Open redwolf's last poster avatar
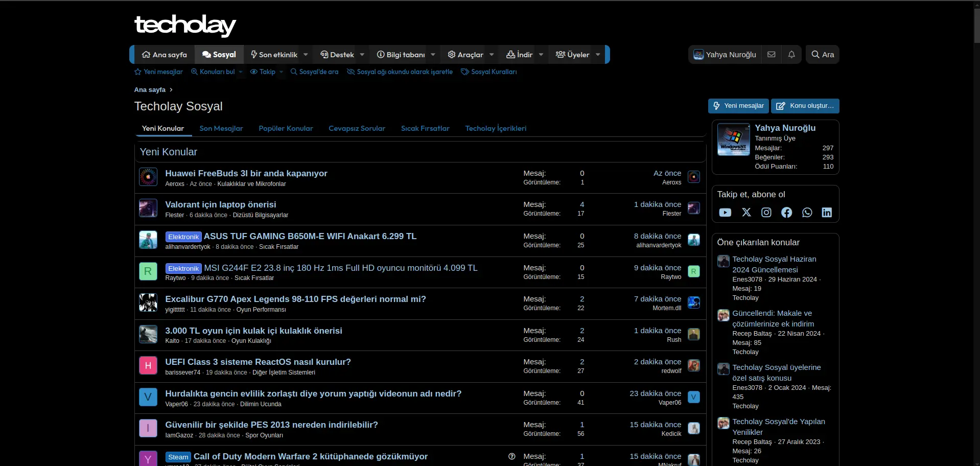Viewport: 980px width, 466px height. coord(694,365)
